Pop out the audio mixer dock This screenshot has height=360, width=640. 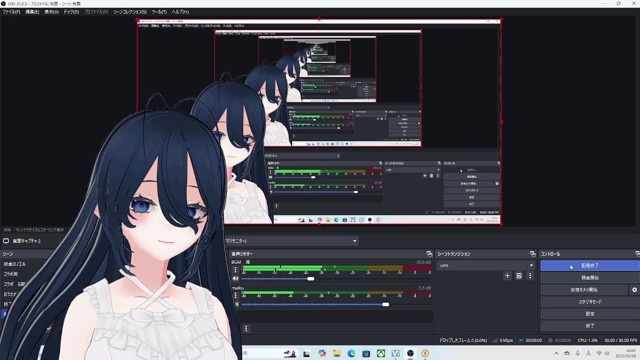coord(429,254)
